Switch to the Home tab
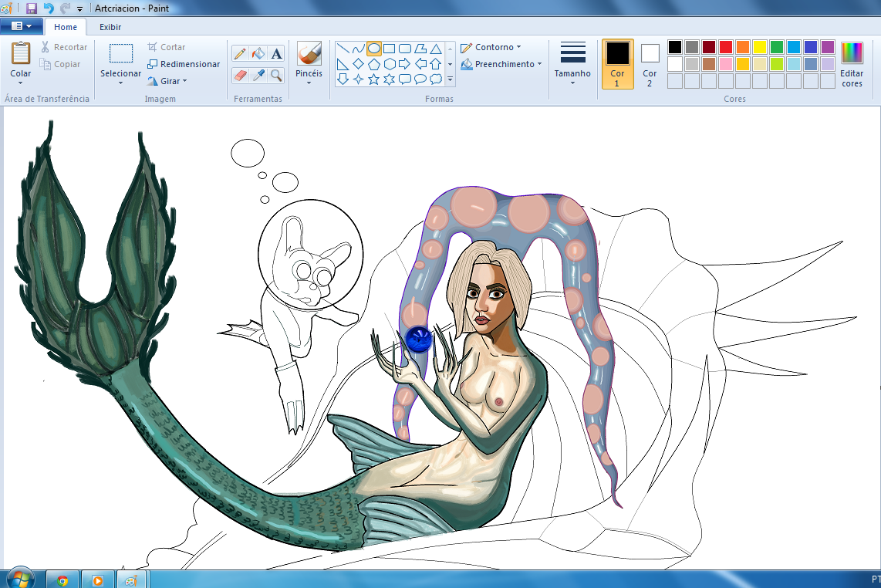Image resolution: width=881 pixels, height=588 pixels. coord(65,27)
